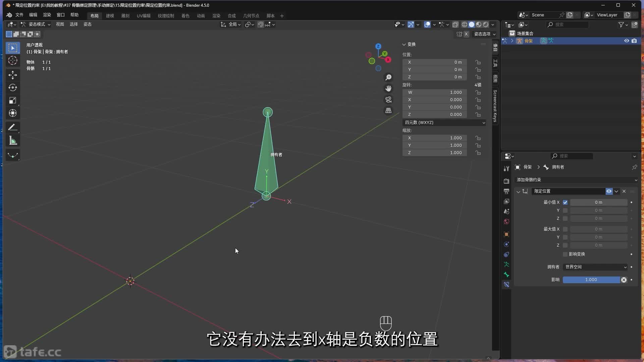Open the 编辑 menu
Image resolution: width=644 pixels, height=362 pixels.
(x=33, y=15)
